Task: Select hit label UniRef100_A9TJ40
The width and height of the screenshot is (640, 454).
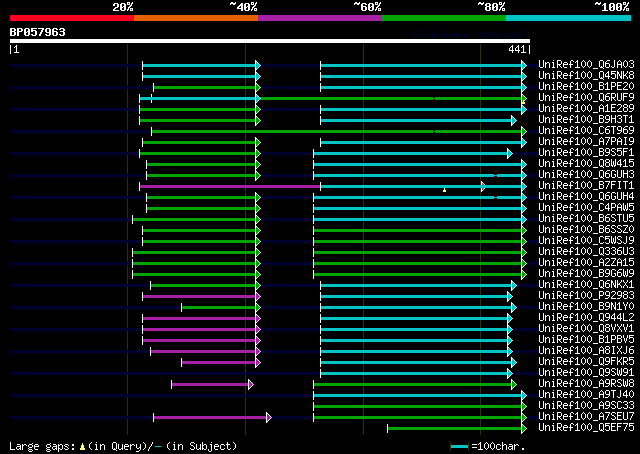Action: 586,395
